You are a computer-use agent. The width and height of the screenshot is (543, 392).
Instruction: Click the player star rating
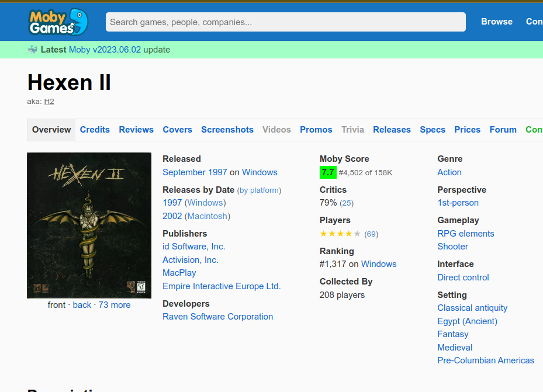340,234
